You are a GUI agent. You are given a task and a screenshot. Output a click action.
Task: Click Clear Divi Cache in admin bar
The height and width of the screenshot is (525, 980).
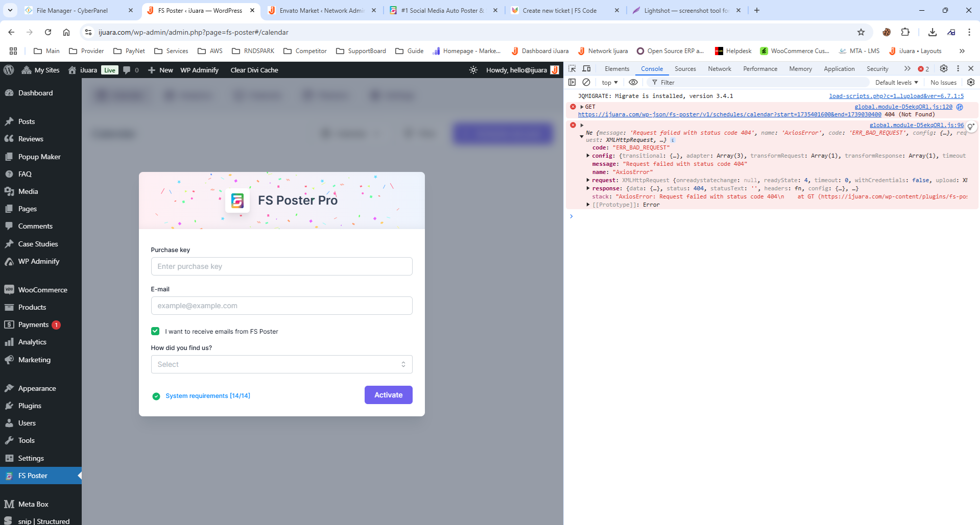(x=254, y=70)
